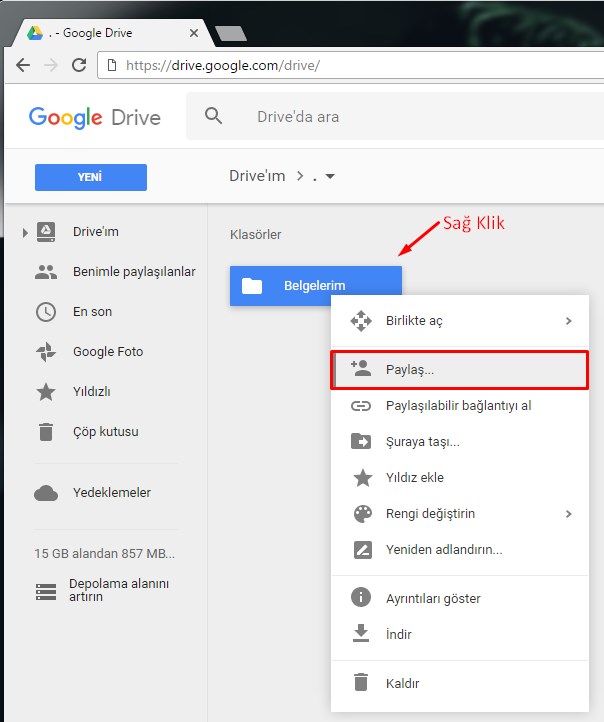Click the search magnifier icon
The height and width of the screenshot is (722, 604).
pyautogui.click(x=213, y=116)
